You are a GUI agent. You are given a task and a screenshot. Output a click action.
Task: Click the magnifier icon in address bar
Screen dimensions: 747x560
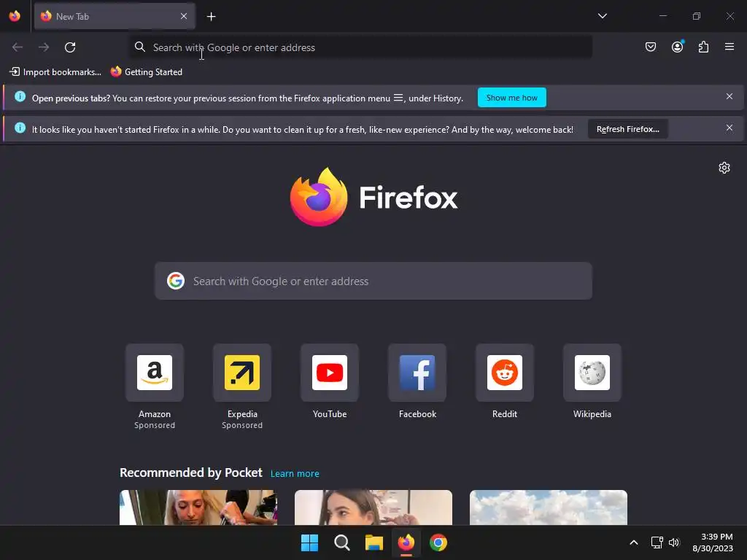(139, 47)
